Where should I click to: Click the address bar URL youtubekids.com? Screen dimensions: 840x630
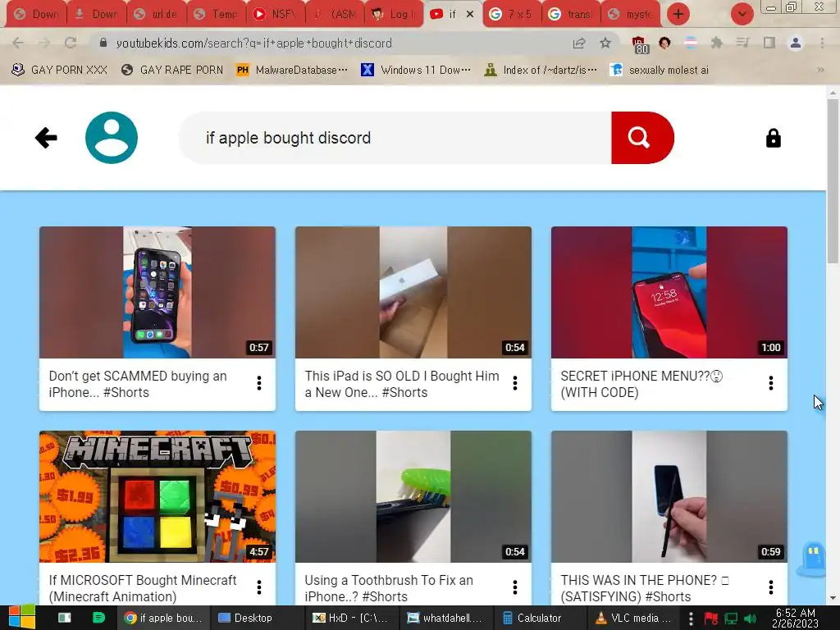tap(254, 43)
